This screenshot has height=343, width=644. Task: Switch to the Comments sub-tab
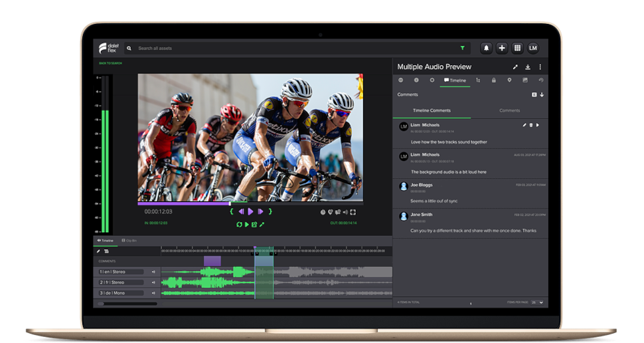(x=509, y=110)
